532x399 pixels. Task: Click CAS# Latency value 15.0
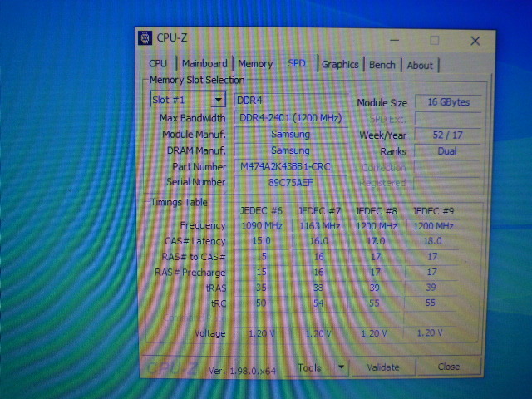coord(261,241)
